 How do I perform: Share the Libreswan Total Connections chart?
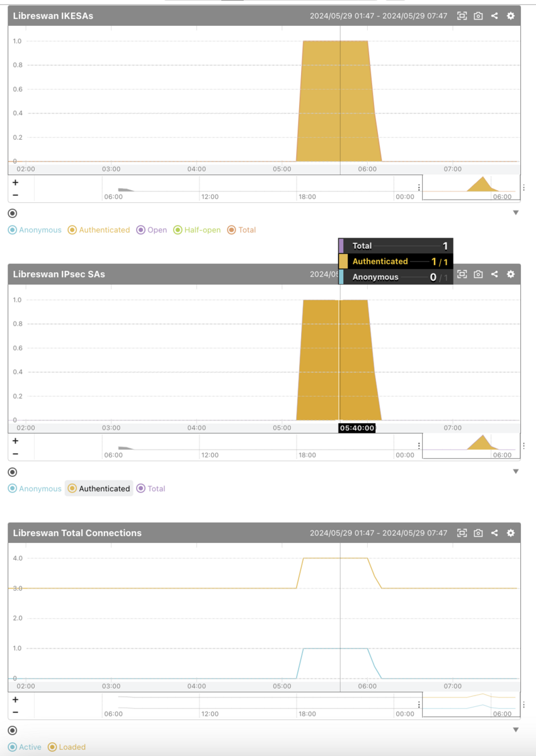click(x=494, y=533)
